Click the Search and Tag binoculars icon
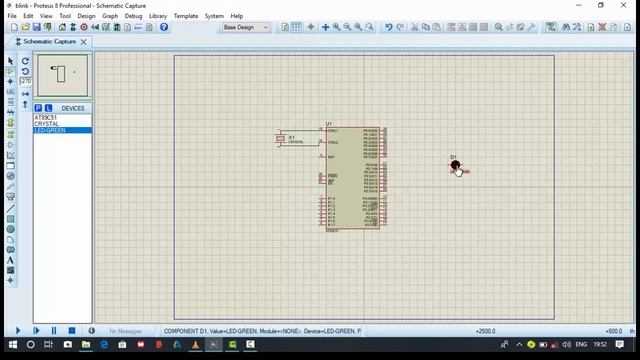 click(x=566, y=27)
